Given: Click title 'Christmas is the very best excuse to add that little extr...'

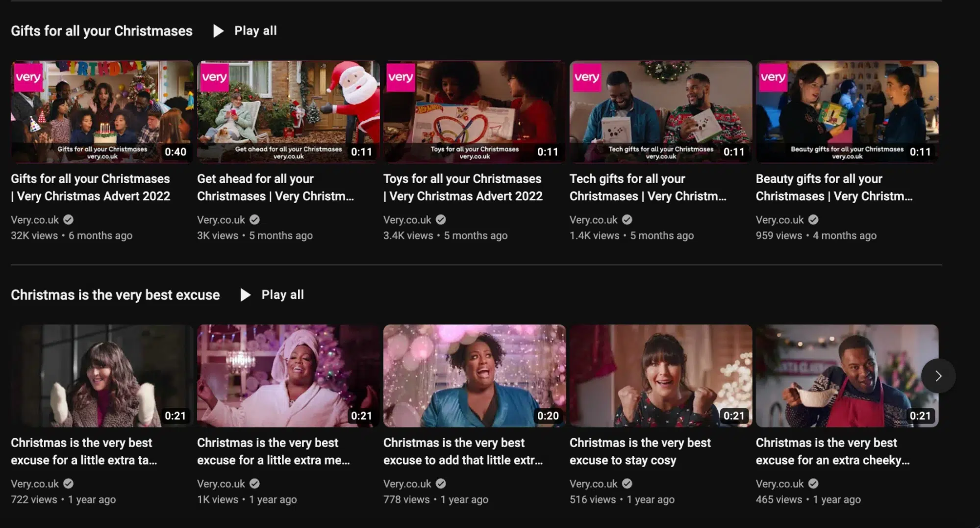Looking at the screenshot, I should click(x=463, y=451).
